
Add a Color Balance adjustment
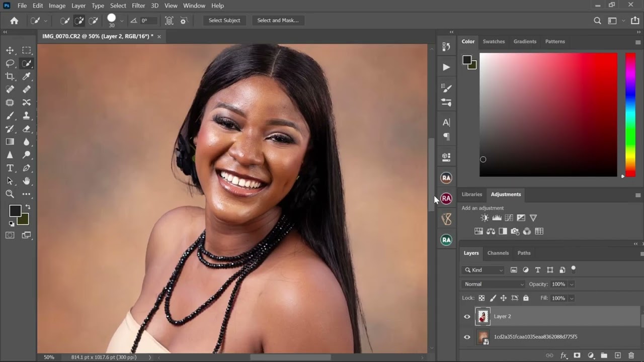[491, 231]
